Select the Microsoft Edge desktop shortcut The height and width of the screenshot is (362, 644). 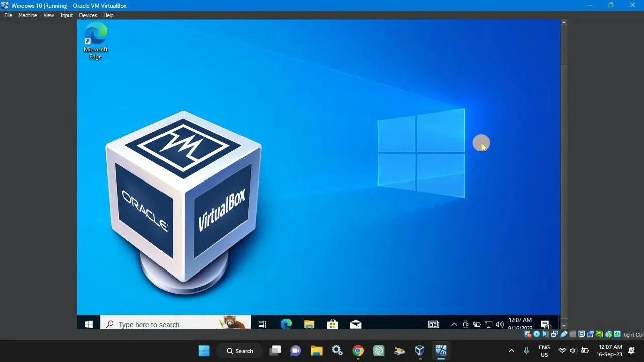(x=96, y=41)
